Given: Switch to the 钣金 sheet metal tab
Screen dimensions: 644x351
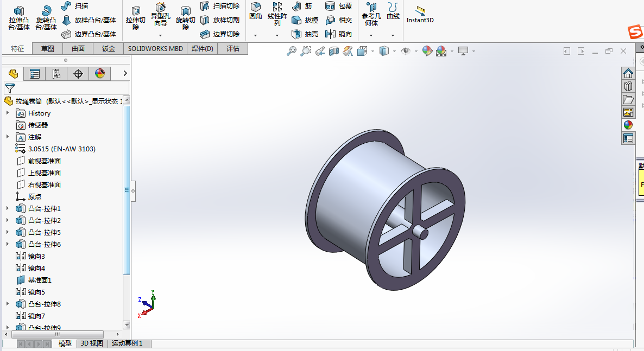Looking at the screenshot, I should tap(109, 48).
